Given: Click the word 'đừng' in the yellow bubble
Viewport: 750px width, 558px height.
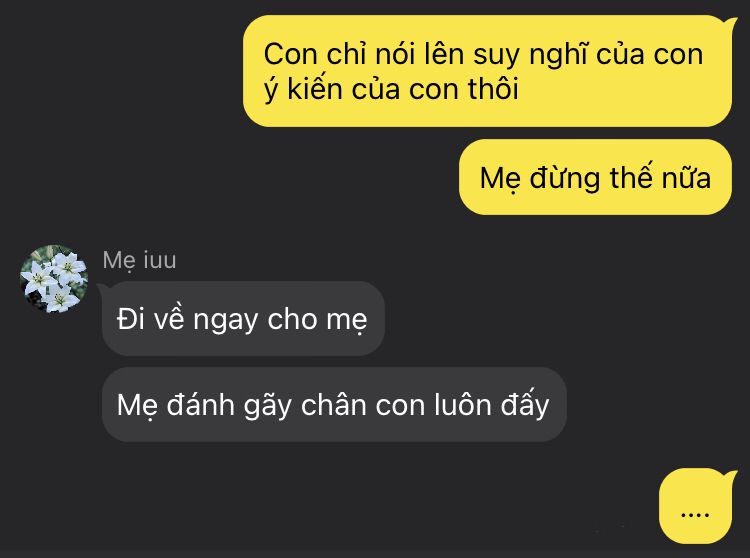Looking at the screenshot, I should [x=565, y=178].
